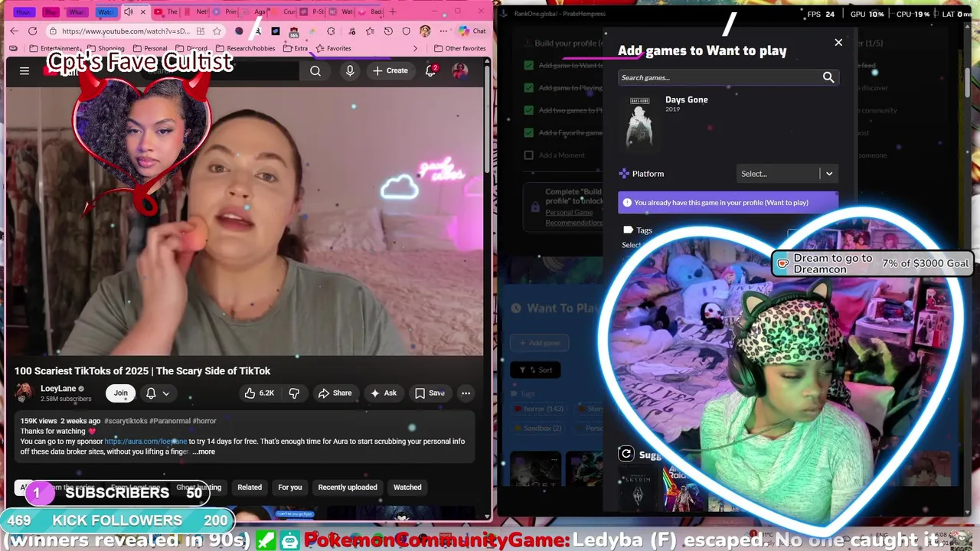Open the browser profile avatar in toolbar
This screenshot has height=551, width=980.
coord(425,31)
